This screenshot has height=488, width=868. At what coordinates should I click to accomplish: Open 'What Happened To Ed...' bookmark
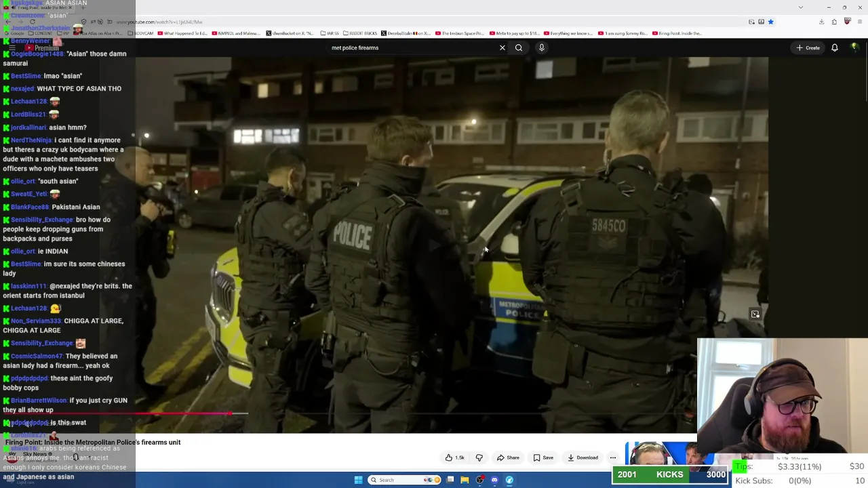[182, 33]
